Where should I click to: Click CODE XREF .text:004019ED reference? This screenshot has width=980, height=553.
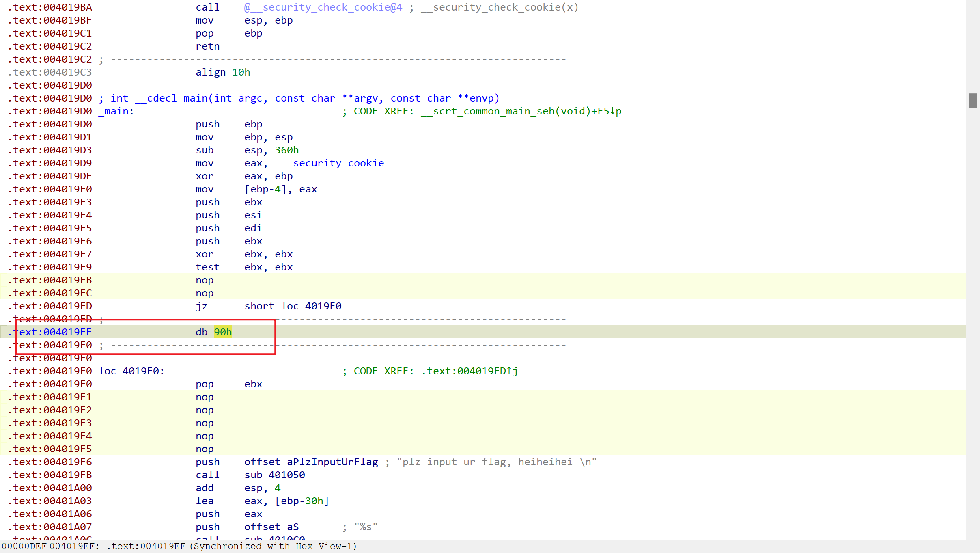pyautogui.click(x=430, y=371)
